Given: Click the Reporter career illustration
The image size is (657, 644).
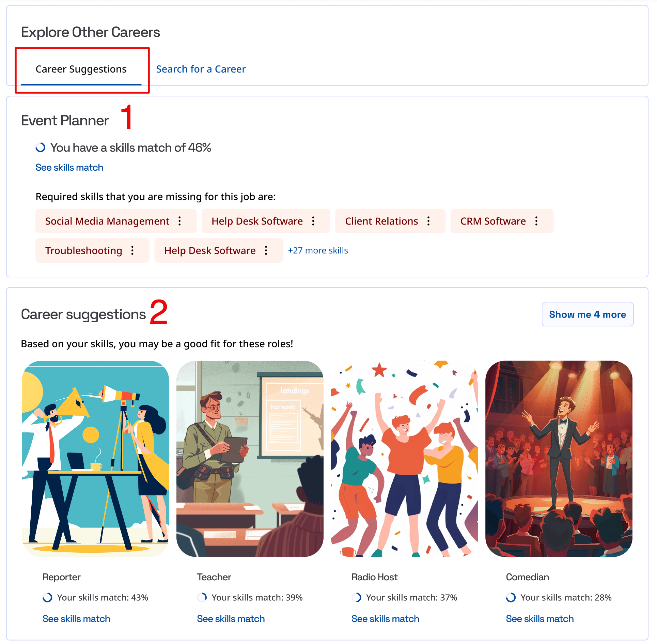Looking at the screenshot, I should tap(95, 458).
